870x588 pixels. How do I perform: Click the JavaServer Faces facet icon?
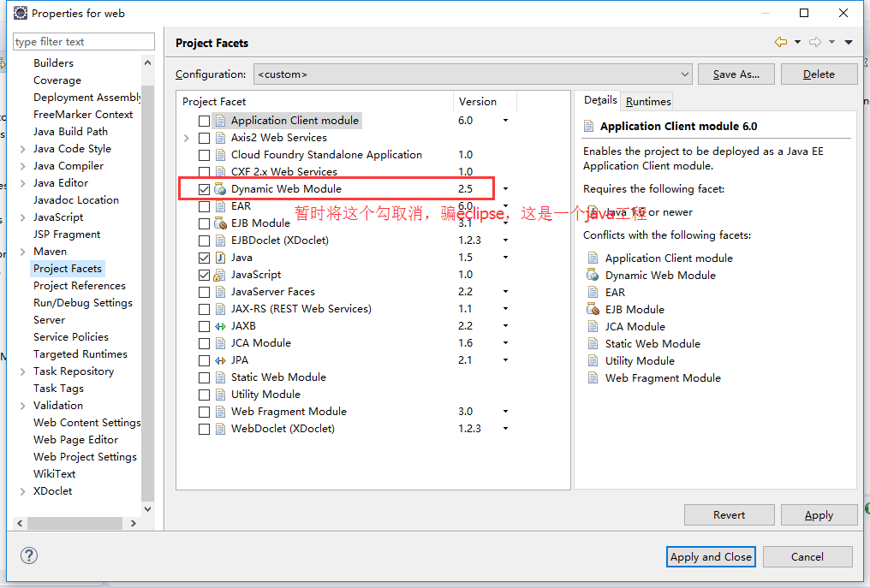click(220, 292)
